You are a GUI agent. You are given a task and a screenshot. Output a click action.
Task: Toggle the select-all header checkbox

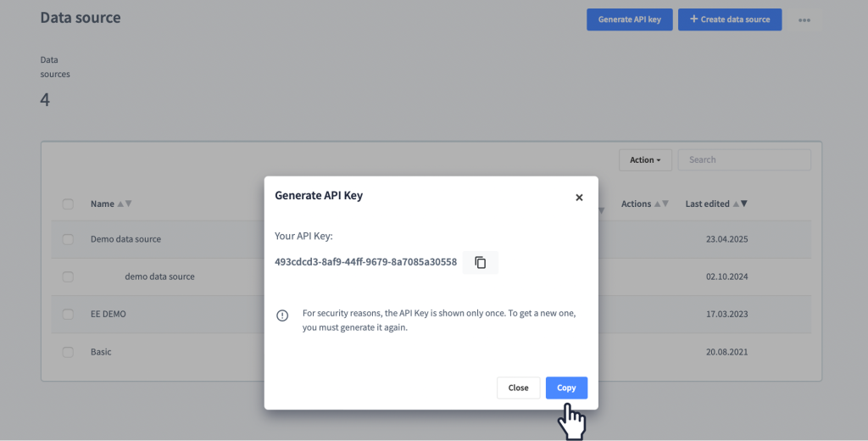(68, 204)
